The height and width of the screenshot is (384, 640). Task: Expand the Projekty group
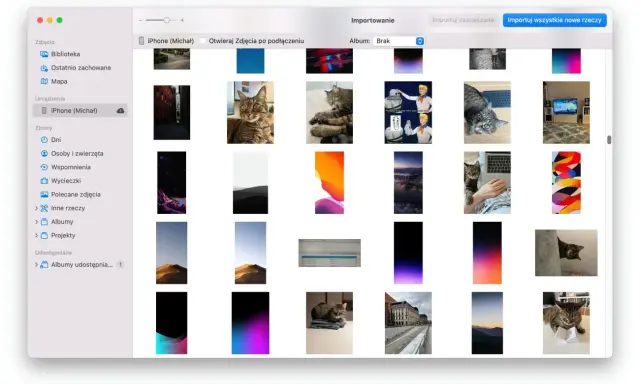click(36, 235)
